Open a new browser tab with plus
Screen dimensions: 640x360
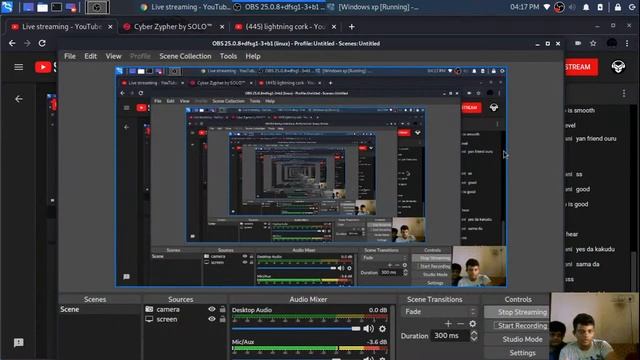pos(351,27)
